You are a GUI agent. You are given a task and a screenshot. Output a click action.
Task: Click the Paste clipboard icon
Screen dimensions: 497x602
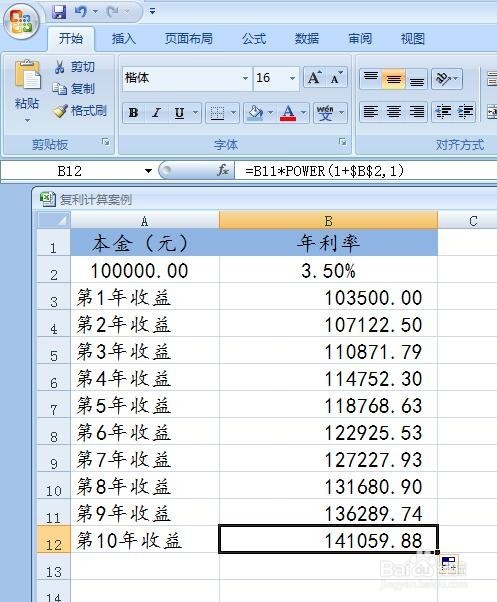tap(27, 75)
